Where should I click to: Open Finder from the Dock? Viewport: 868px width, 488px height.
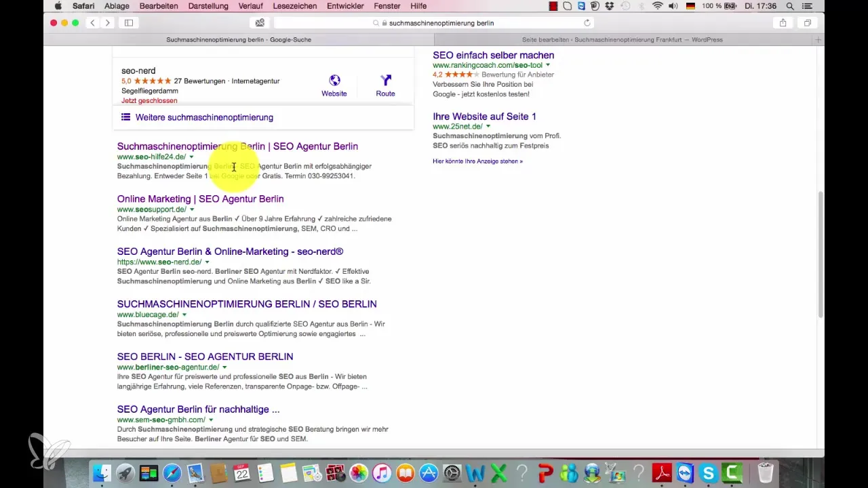click(101, 472)
